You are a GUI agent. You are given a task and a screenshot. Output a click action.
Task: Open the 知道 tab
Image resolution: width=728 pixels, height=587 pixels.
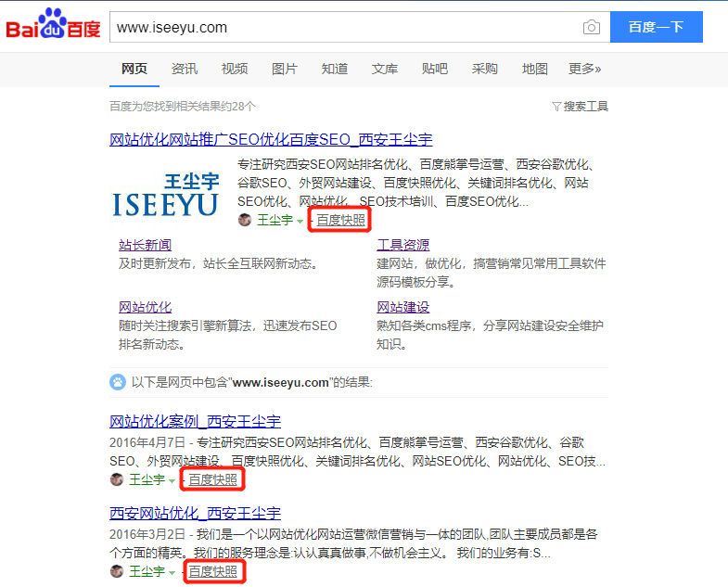click(x=335, y=69)
